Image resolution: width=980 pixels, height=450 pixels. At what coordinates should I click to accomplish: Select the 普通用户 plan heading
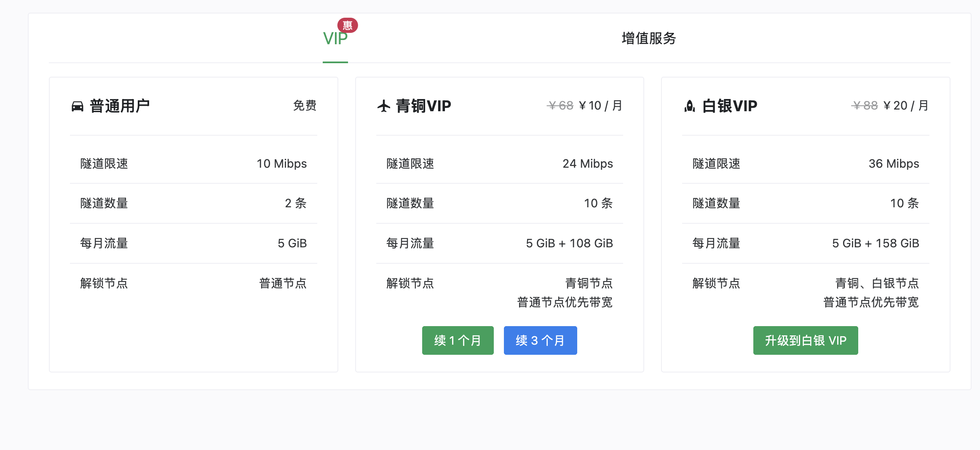click(x=120, y=106)
